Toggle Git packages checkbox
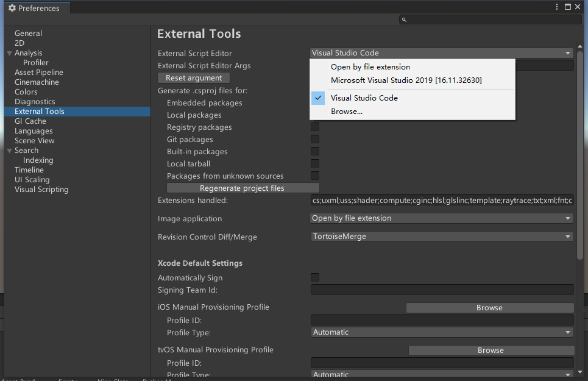Viewport: 588px width, 381px height. (315, 139)
